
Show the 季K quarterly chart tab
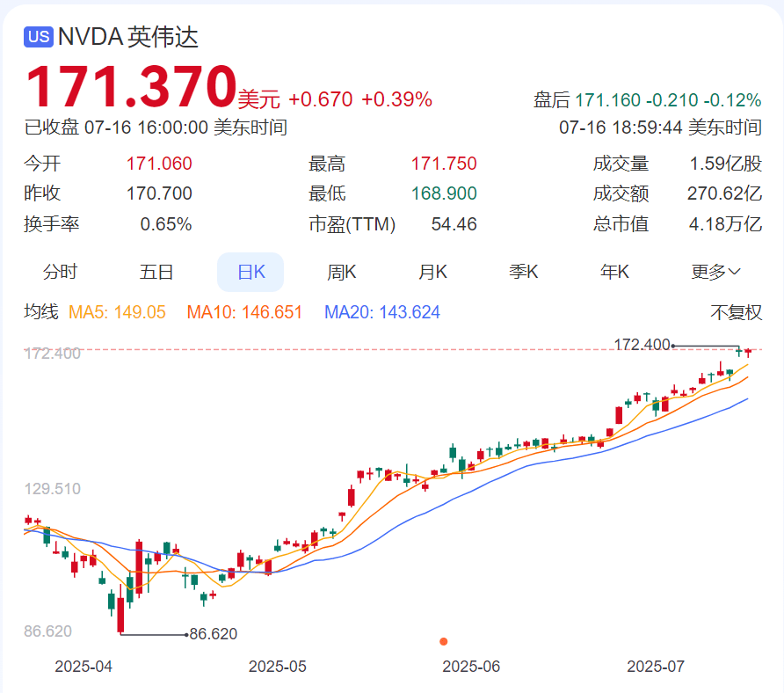524,272
